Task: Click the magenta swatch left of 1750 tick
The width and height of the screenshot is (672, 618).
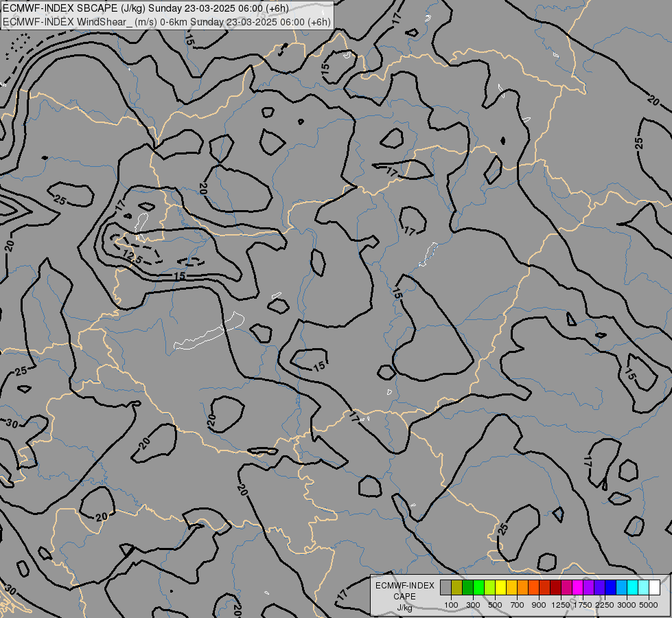Action: click(x=578, y=587)
